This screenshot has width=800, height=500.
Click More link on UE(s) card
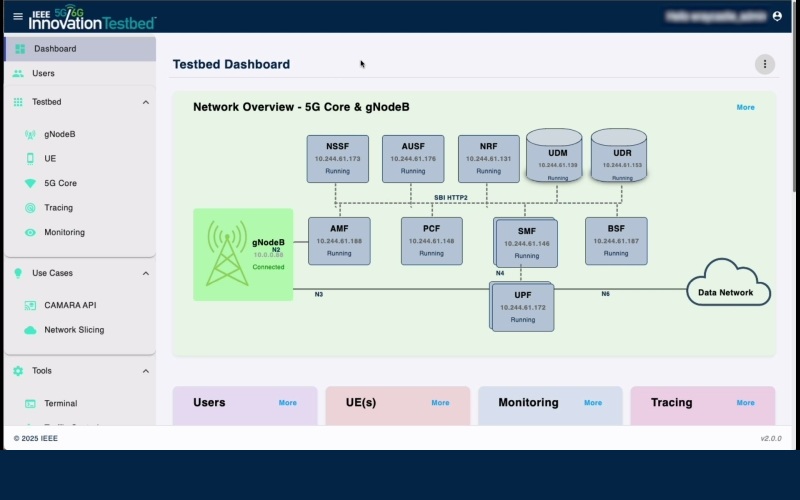pos(440,403)
